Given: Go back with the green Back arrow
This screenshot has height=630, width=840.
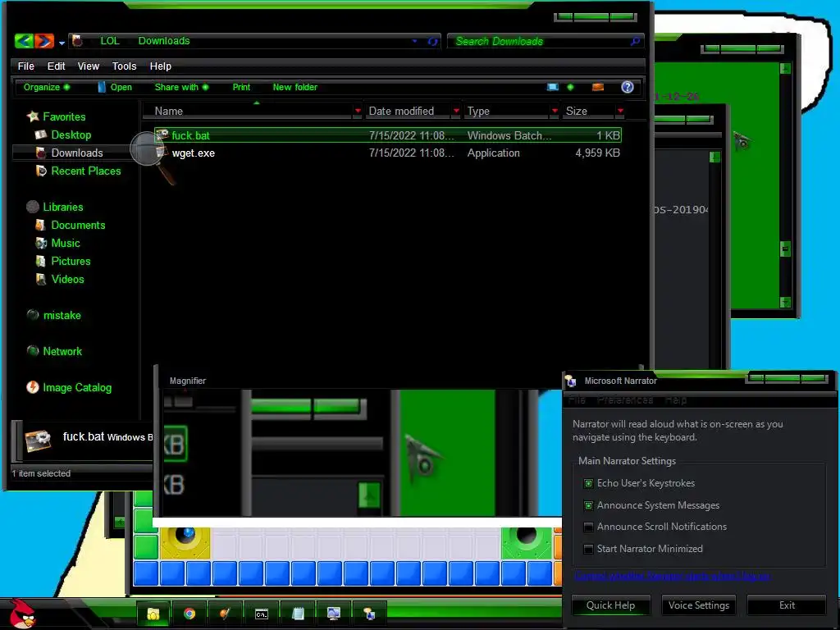Looking at the screenshot, I should pyautogui.click(x=24, y=41).
